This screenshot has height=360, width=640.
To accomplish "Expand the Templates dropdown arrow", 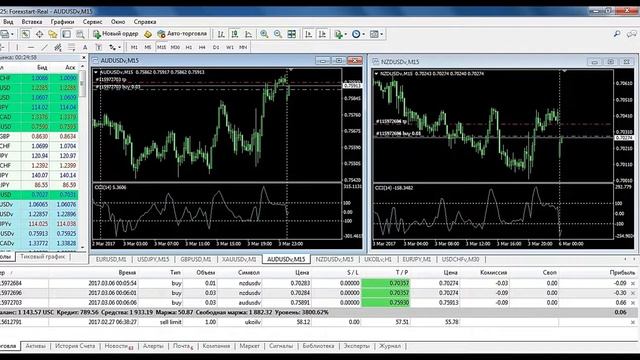I will [x=381, y=34].
